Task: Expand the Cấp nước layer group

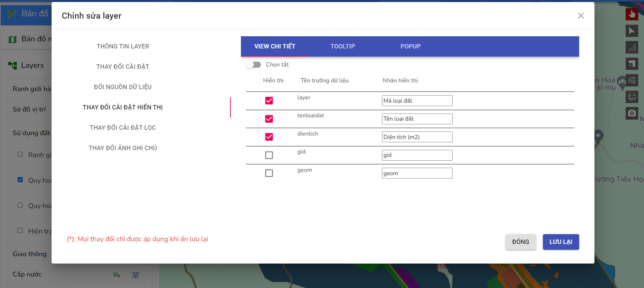Action: 27,274
